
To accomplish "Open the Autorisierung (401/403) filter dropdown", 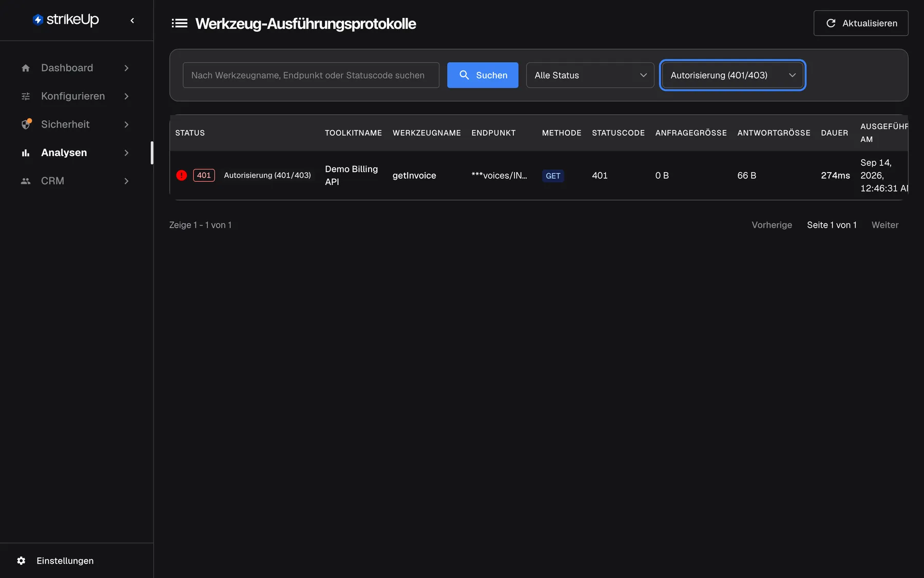I will [x=733, y=75].
